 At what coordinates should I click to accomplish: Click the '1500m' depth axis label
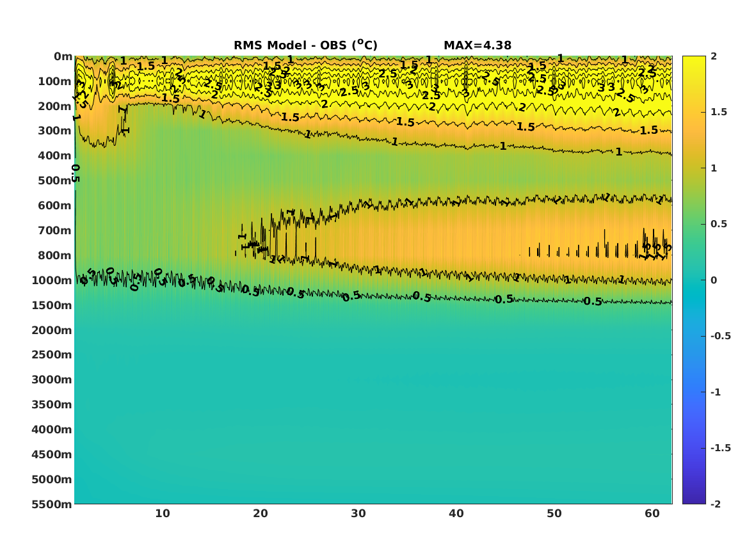[x=52, y=305]
